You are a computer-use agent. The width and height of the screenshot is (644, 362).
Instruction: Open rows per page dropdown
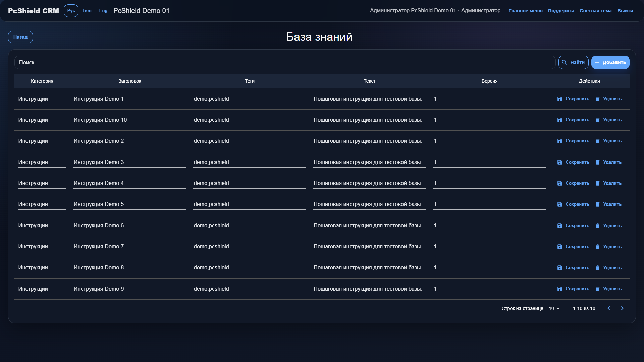tap(554, 308)
